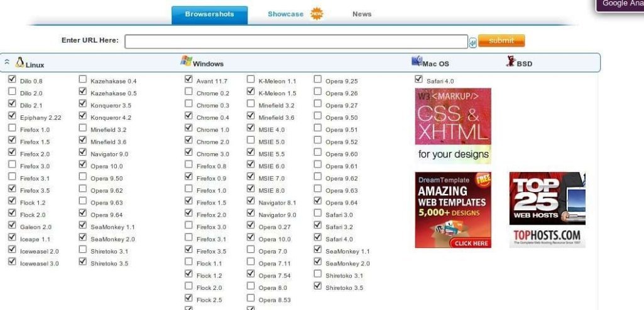The width and height of the screenshot is (644, 310).
Task: Uncheck Mac OS Safari 4.0 checkbox
Action: pyautogui.click(x=418, y=79)
